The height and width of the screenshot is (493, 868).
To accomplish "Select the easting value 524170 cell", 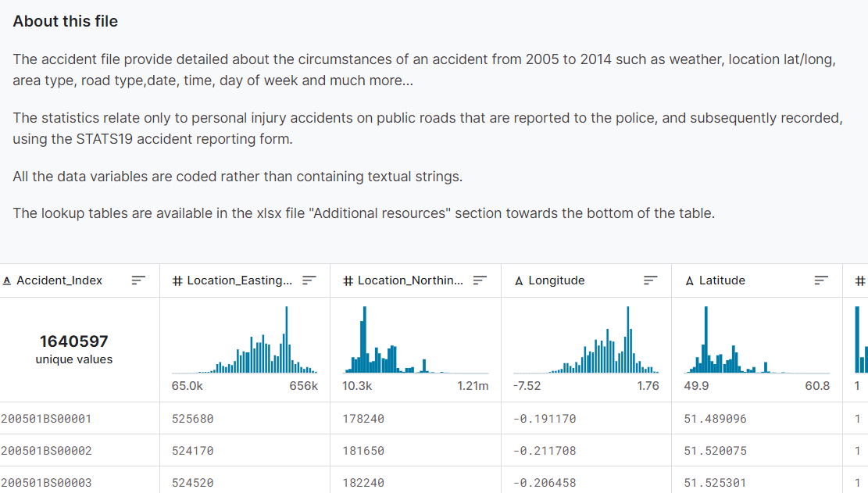I will tap(192, 451).
